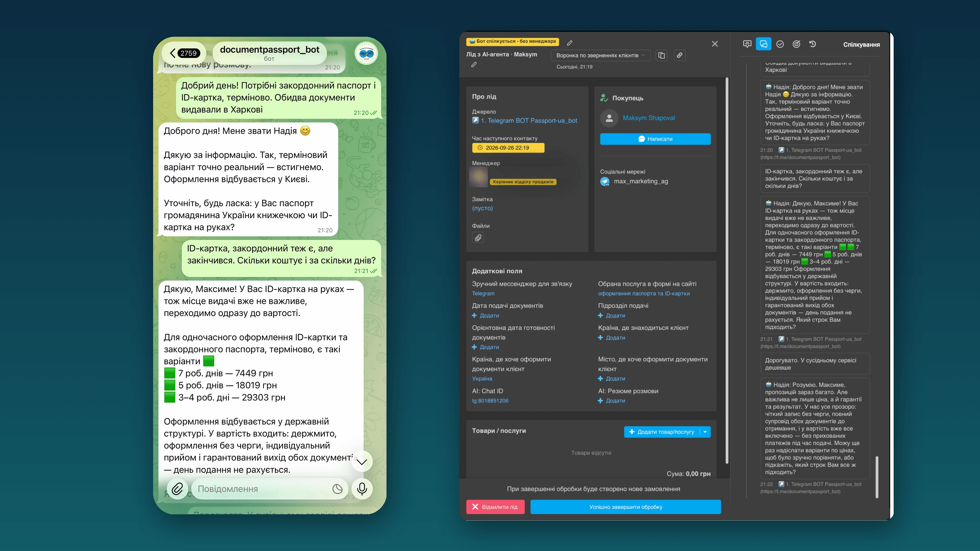The width and height of the screenshot is (980, 551).
Task: Open the comments tab icon in right panel
Action: [x=747, y=44]
